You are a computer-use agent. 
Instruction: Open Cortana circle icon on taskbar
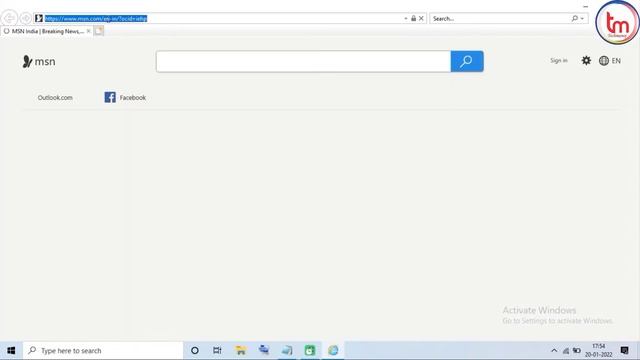(x=195, y=351)
